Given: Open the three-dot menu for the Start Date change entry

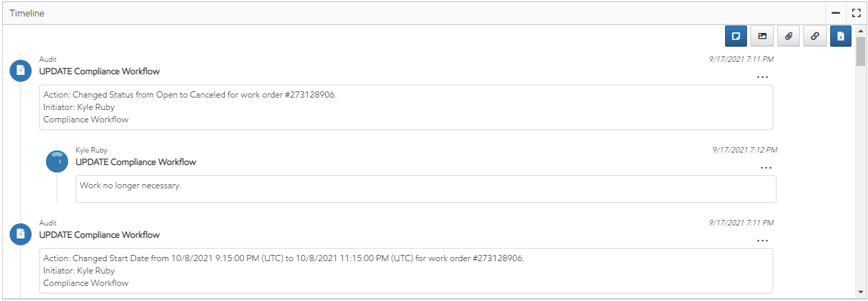Looking at the screenshot, I should 762,241.
